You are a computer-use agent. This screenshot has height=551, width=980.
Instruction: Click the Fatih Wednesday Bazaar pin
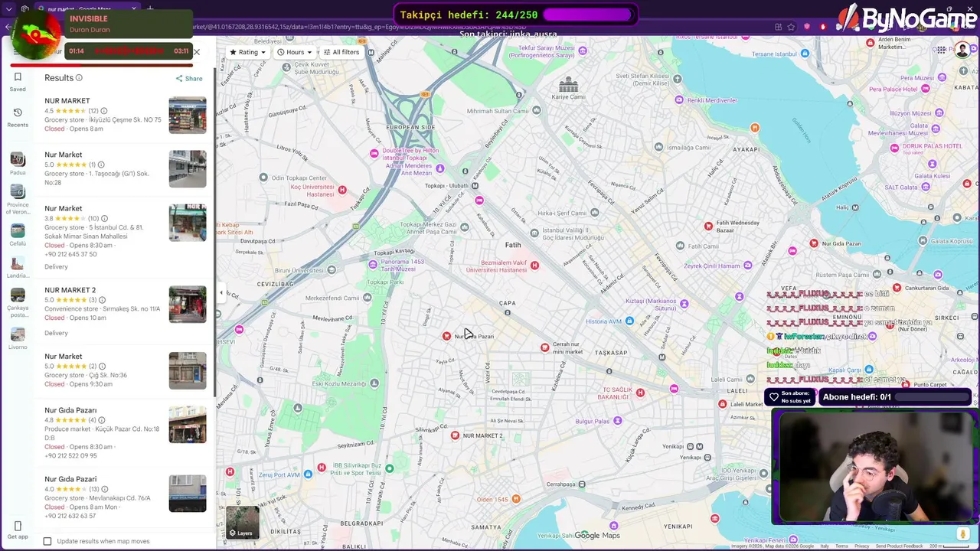(708, 226)
